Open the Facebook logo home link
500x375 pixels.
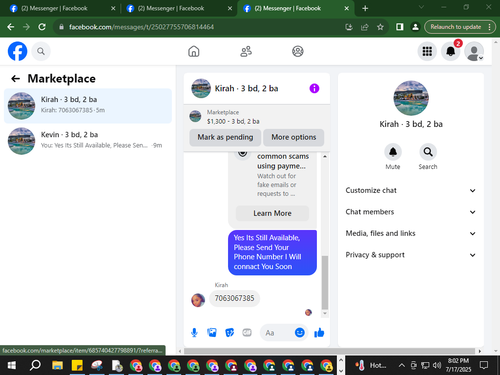coord(17,51)
